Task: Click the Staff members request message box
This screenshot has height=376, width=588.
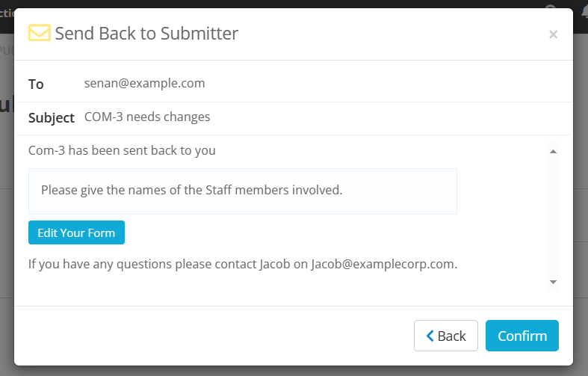Action: point(243,191)
